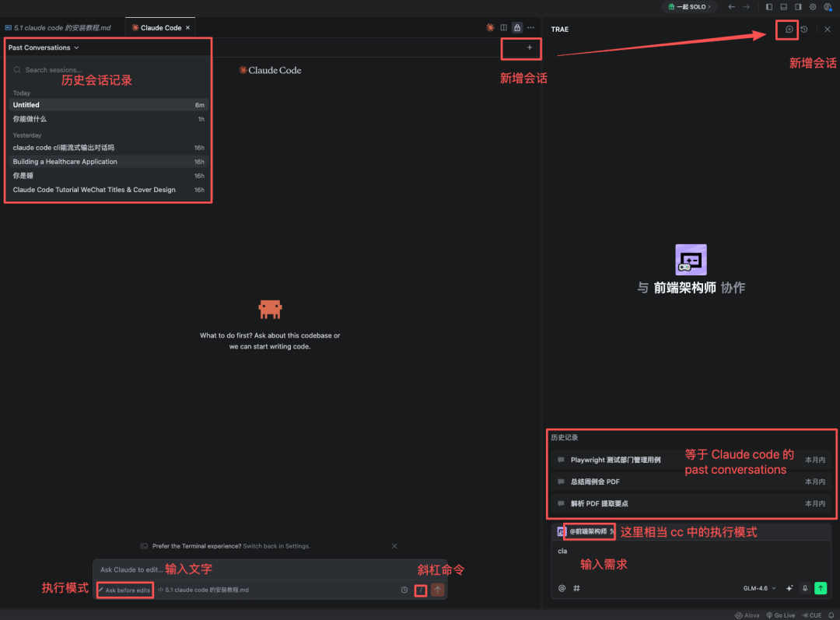Click attached file 5.1 claude code 的安装教程.md chip
The height and width of the screenshot is (620, 840).
(x=203, y=590)
